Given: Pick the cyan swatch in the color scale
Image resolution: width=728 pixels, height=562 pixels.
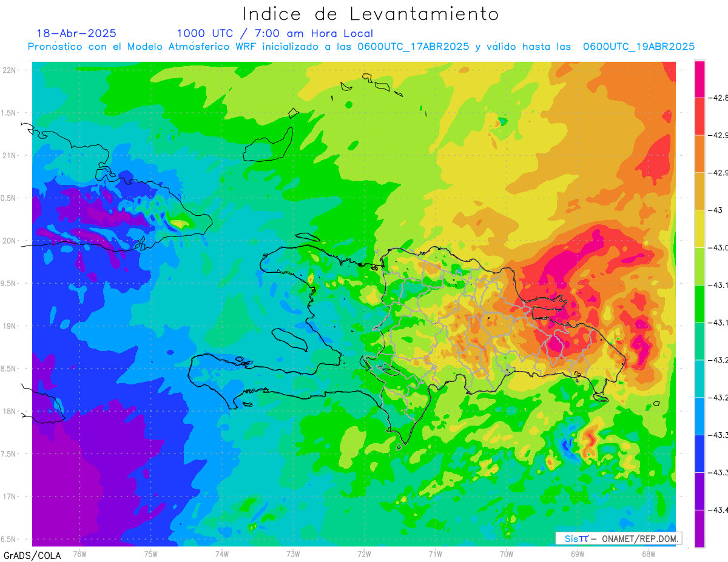Looking at the screenshot, I should pos(699,378).
